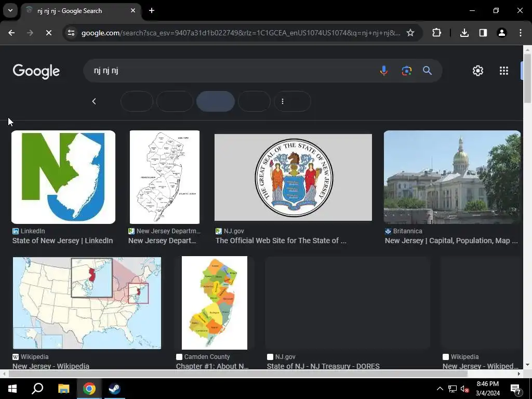Open the Google apps grid
Screen dimensions: 532x399
pyautogui.click(x=504, y=71)
